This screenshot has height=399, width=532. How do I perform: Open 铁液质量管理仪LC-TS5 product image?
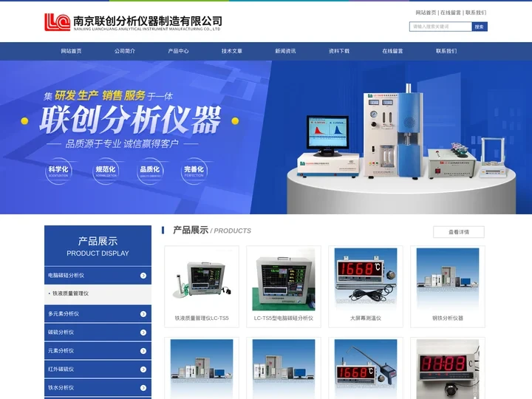pyautogui.click(x=202, y=279)
